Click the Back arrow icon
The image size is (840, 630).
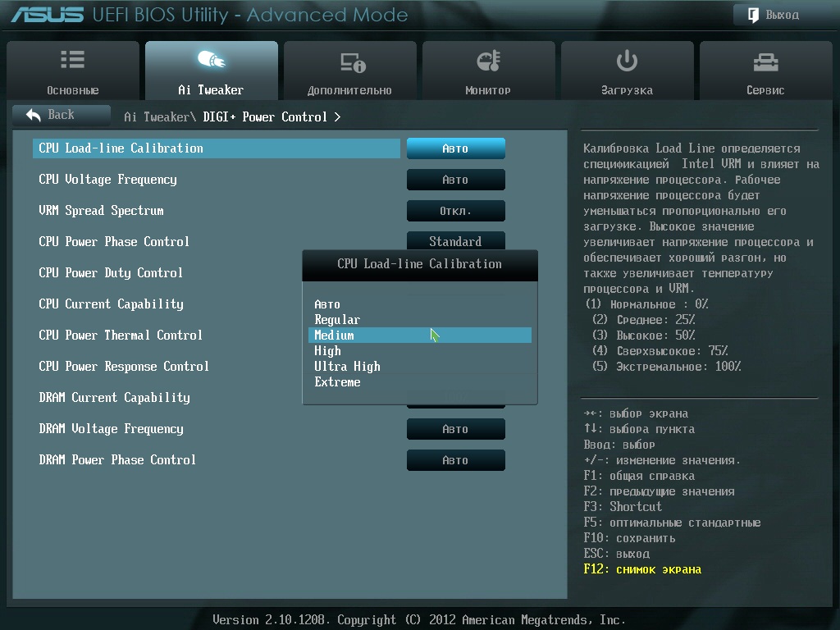click(33, 115)
